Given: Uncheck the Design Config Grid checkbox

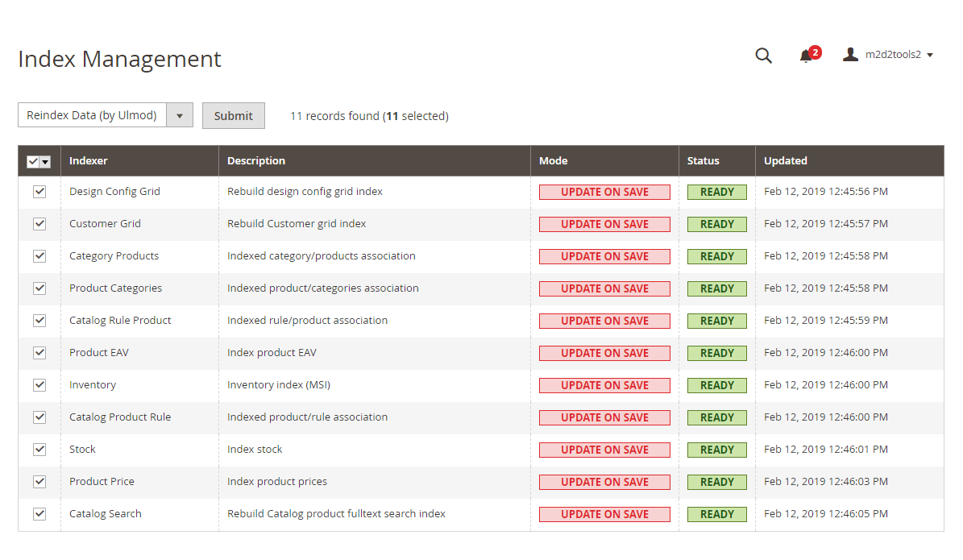Looking at the screenshot, I should (39, 192).
